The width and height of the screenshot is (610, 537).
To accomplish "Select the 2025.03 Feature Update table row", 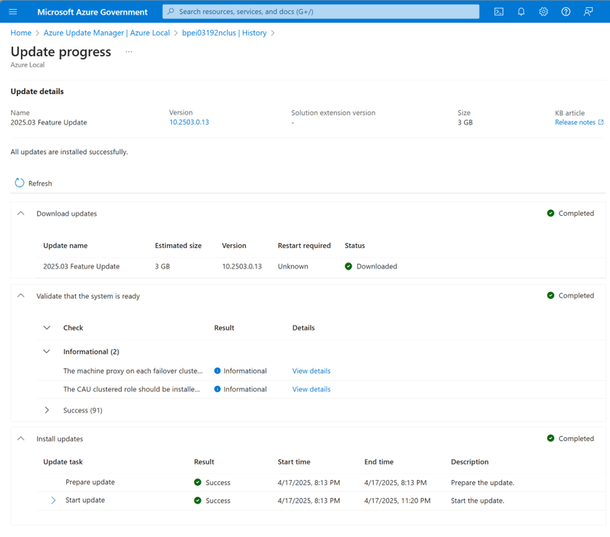I will (x=321, y=267).
